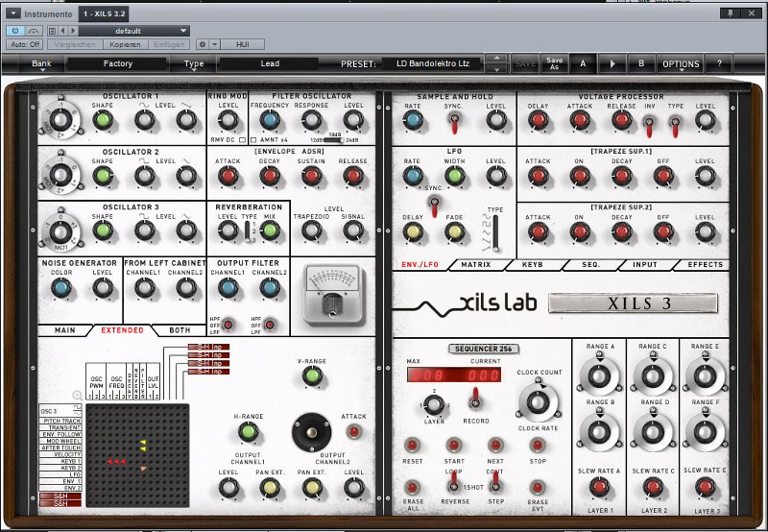Open the Type dropdown menu

click(194, 64)
